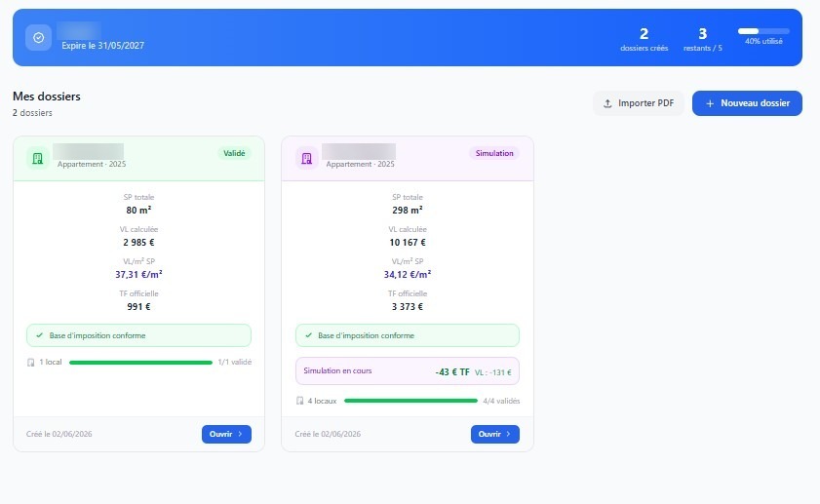Click the purple building icon on Simulation card
This screenshot has height=504, width=820.
[x=306, y=158]
